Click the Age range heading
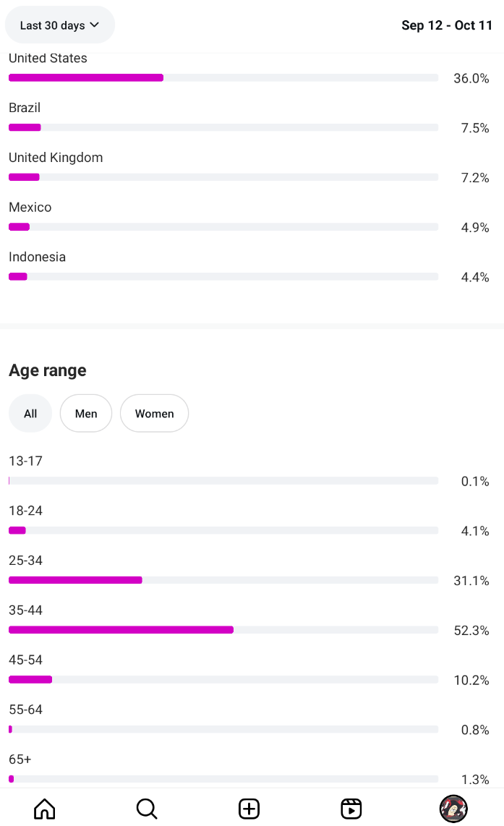Image resolution: width=504 pixels, height=826 pixels. click(x=48, y=370)
